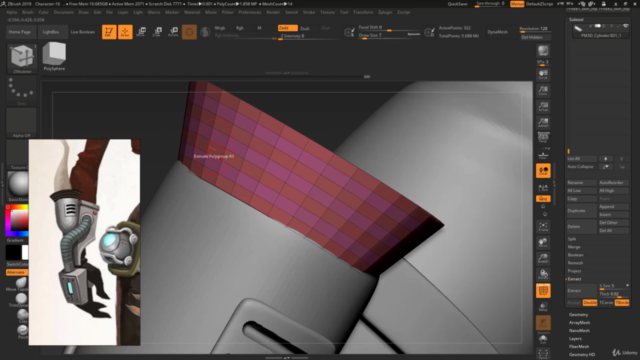Select the Rotate transform icon
Screen dimensions: 640x360
173,32
